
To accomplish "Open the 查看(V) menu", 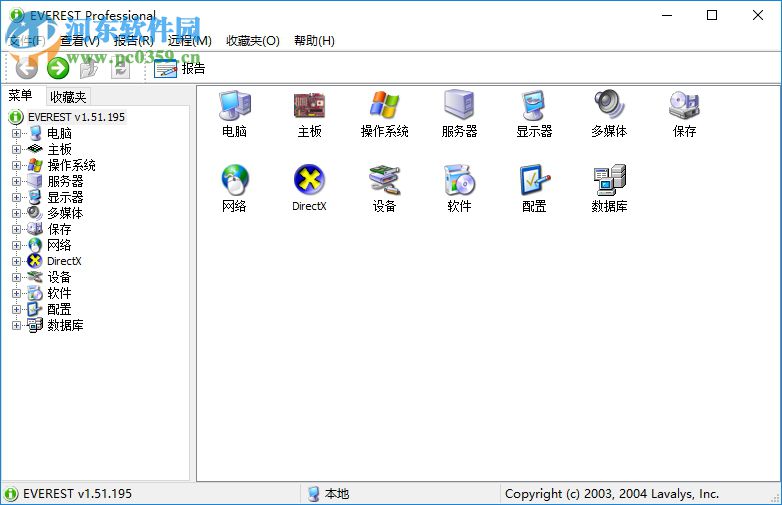I will click(x=80, y=40).
